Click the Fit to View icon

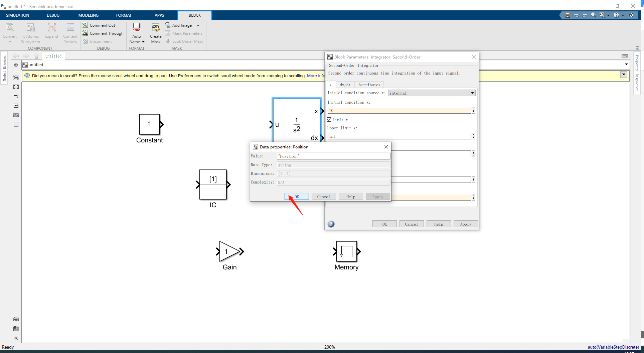pos(16,87)
